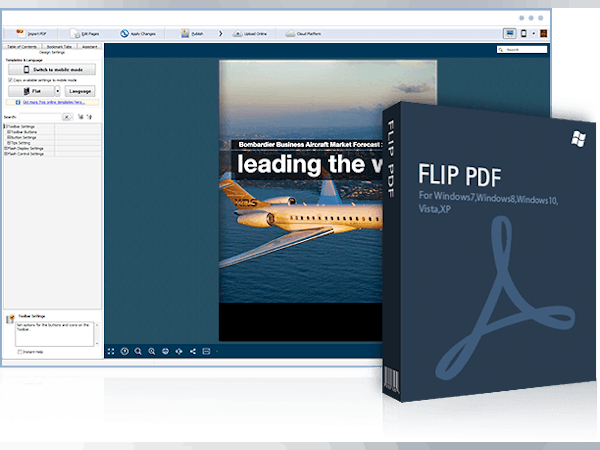Click the Language button

(80, 91)
